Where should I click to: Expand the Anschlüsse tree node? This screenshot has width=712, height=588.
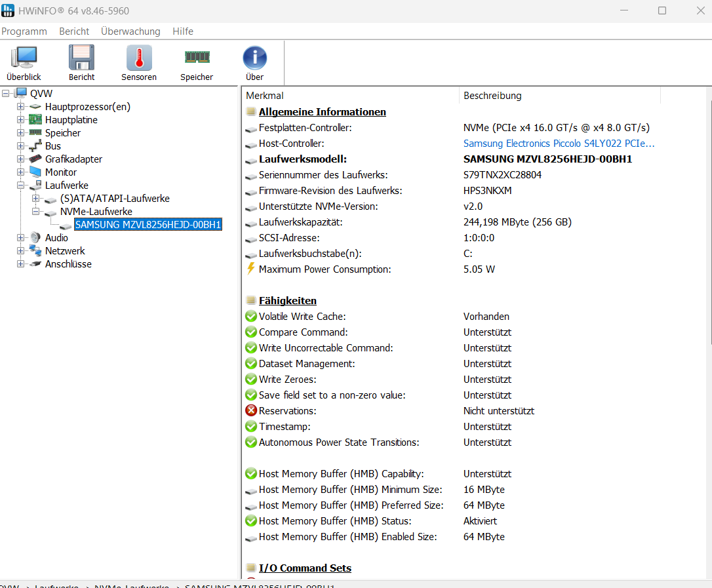20,264
